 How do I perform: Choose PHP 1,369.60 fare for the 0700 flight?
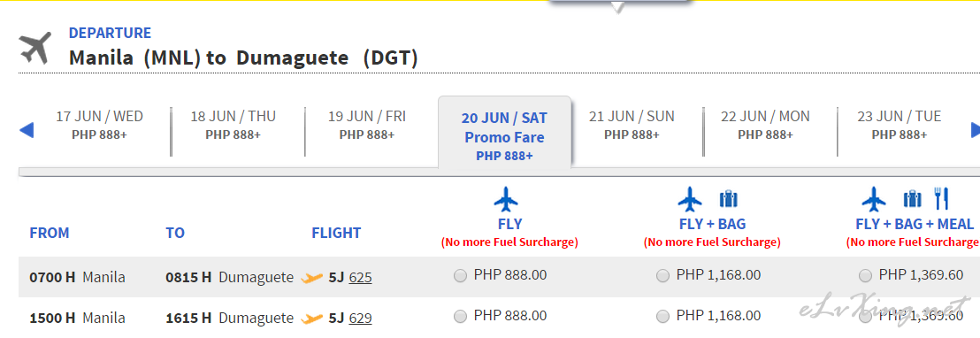pyautogui.click(x=865, y=276)
